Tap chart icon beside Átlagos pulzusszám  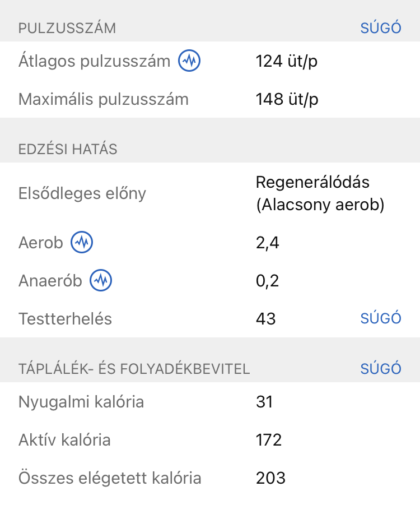click(189, 61)
